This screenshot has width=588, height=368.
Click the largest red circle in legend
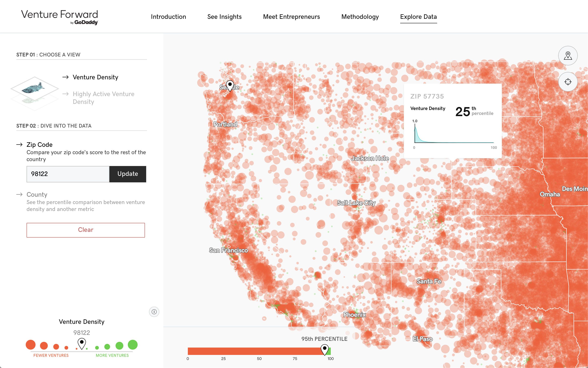[x=31, y=345]
